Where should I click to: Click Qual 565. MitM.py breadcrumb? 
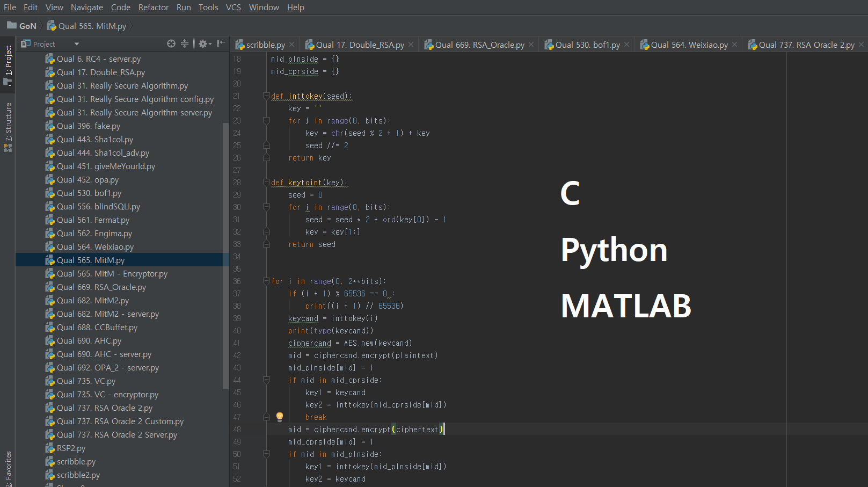coord(87,26)
